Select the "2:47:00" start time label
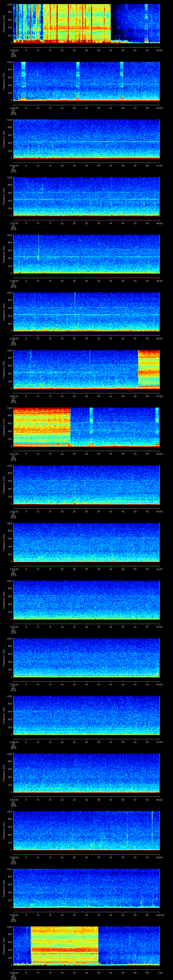 pyautogui.click(x=14, y=223)
